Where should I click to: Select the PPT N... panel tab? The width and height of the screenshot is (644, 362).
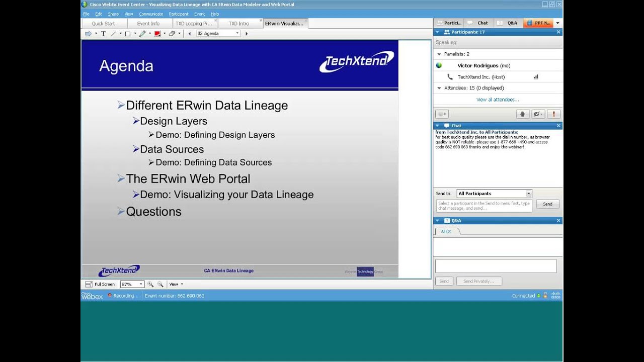(538, 23)
